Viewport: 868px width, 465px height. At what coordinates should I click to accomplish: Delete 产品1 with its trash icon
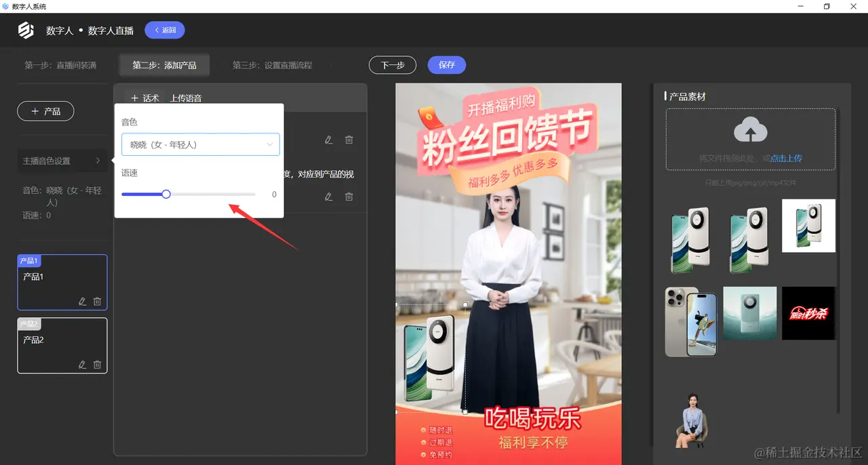tap(97, 302)
